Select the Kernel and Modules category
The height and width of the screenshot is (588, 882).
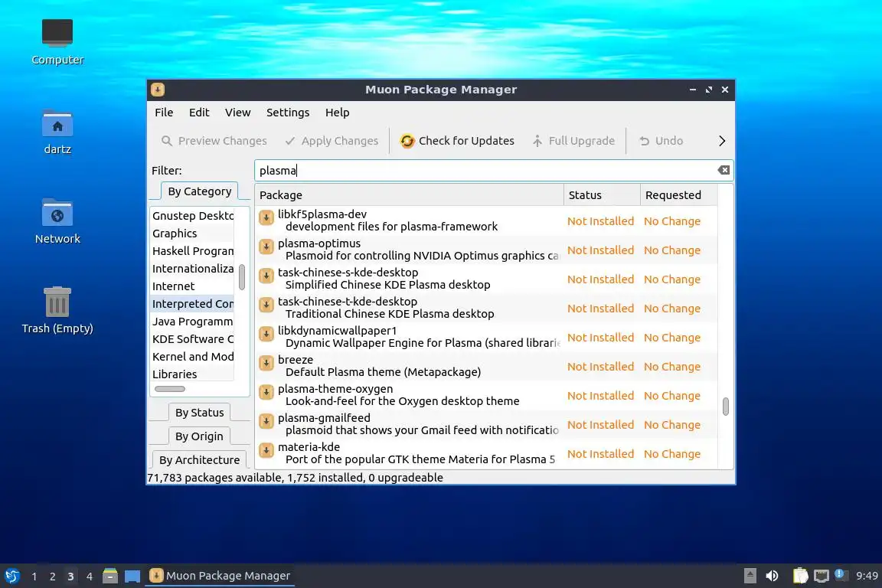pos(192,357)
